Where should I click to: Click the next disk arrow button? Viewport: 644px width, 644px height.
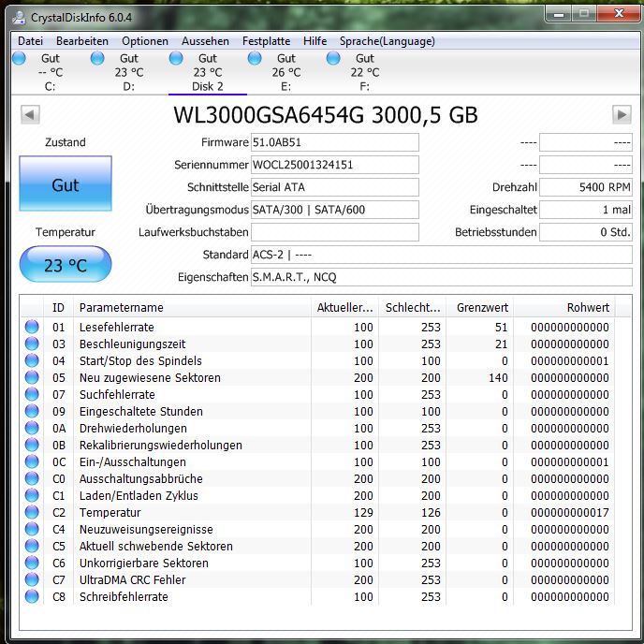tap(622, 114)
